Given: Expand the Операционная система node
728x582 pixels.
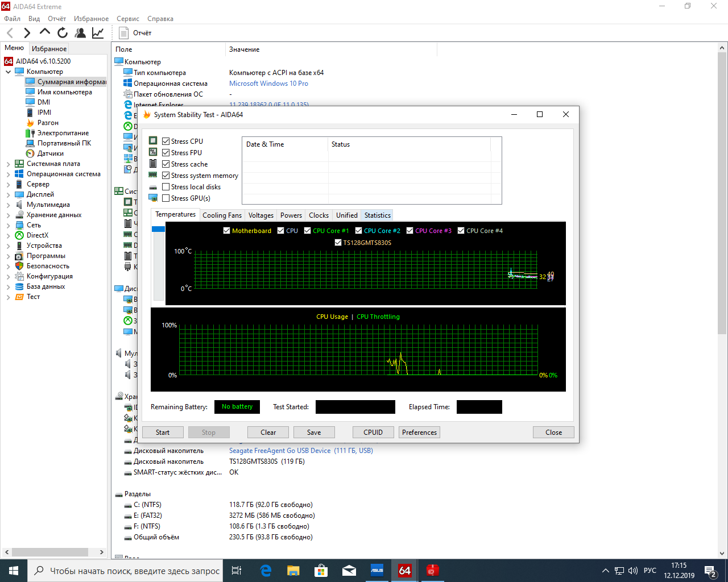Looking at the screenshot, I should pos(8,174).
